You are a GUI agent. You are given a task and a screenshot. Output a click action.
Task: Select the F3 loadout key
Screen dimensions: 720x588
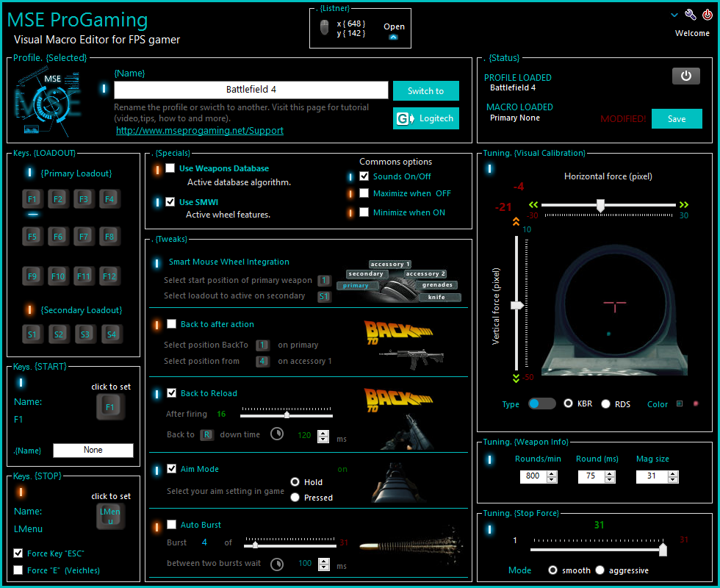pyautogui.click(x=84, y=199)
